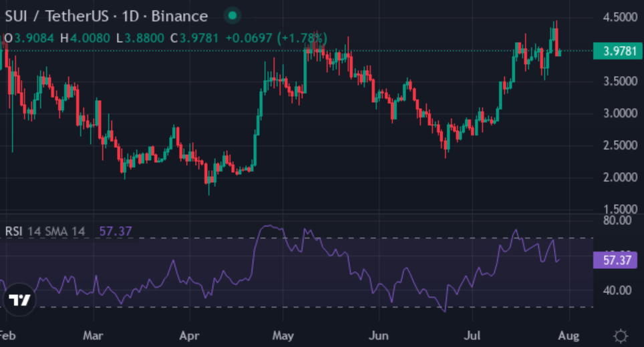This screenshot has width=644, height=347.
Task: Click the May label on time axis
Action: [283, 336]
